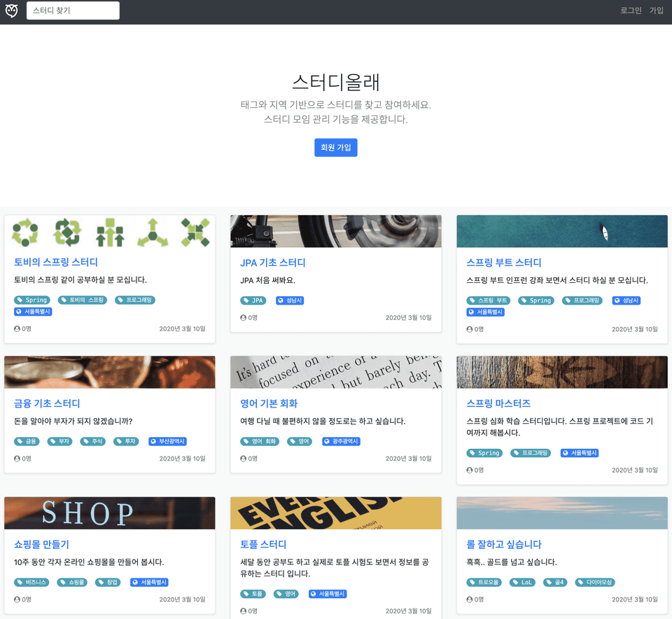
Task: Click the member icon on 토비의 스프링 스터디 card
Action: click(17, 329)
